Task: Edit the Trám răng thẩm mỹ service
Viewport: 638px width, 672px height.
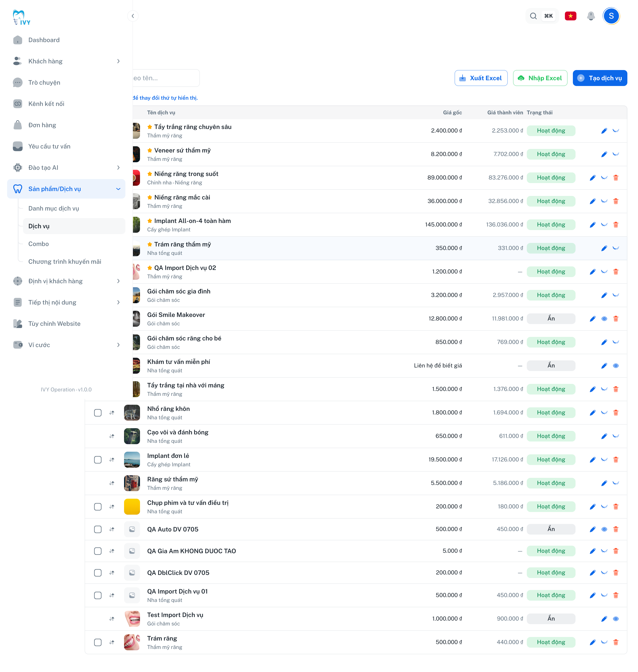Action: (604, 248)
